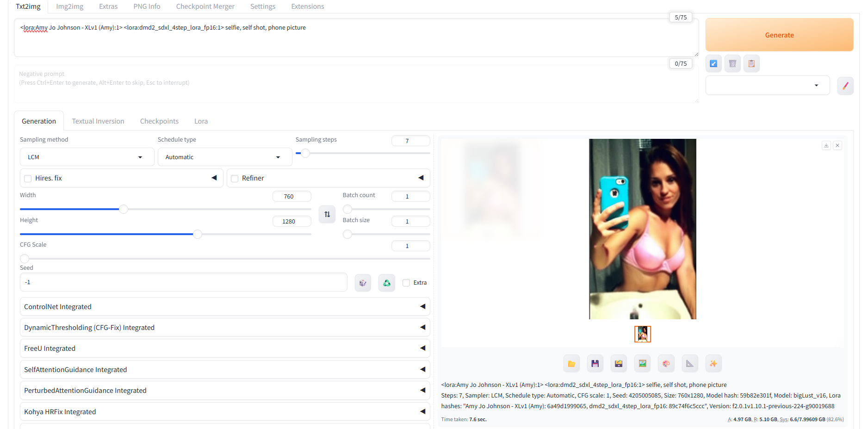This screenshot has width=868, height=429.
Task: Open Checkpoint Merger tab
Action: click(x=205, y=6)
